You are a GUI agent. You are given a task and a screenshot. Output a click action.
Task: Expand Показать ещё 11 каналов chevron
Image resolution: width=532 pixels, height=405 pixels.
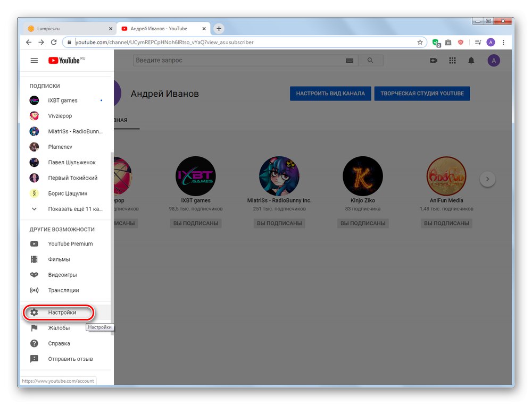click(34, 209)
